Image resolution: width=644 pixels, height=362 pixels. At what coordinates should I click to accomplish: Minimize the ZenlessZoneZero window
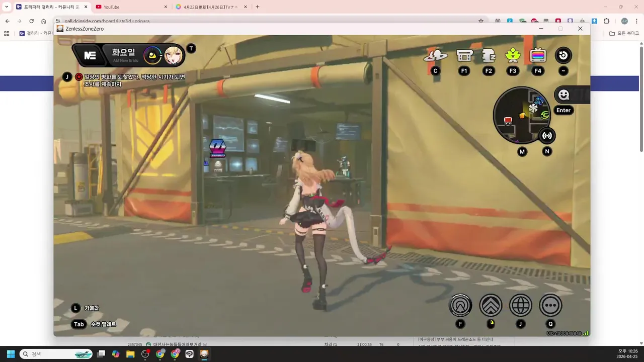(541, 29)
